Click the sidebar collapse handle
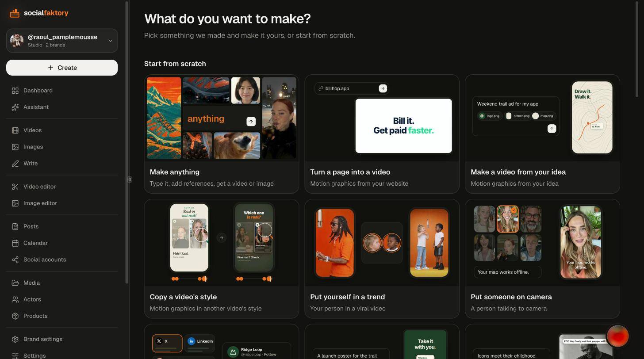The width and height of the screenshot is (644, 359). pyautogui.click(x=129, y=179)
